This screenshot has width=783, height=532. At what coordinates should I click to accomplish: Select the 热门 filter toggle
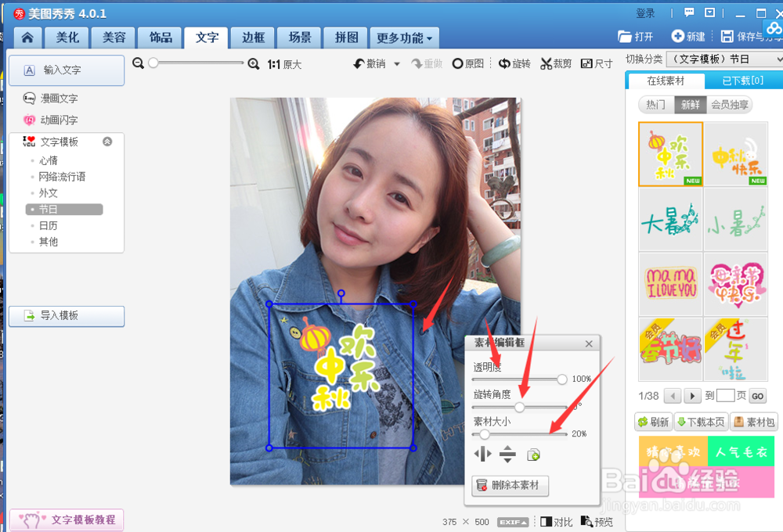(655, 104)
